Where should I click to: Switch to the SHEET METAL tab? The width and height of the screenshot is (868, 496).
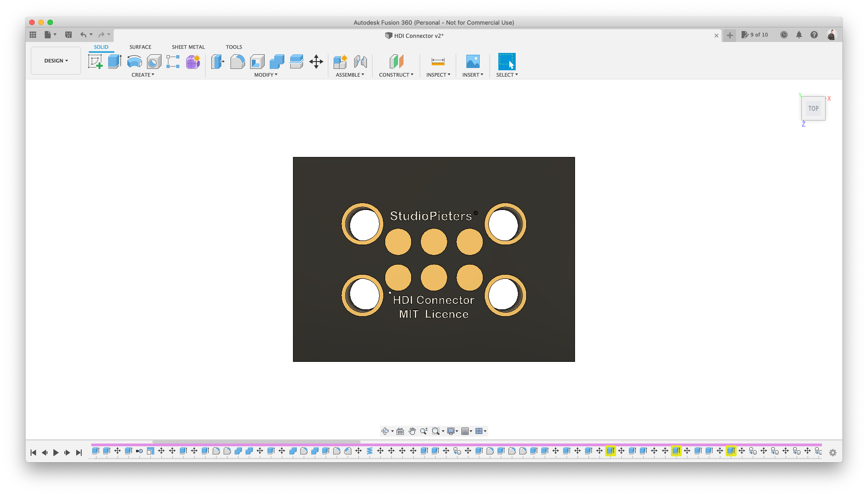(188, 47)
